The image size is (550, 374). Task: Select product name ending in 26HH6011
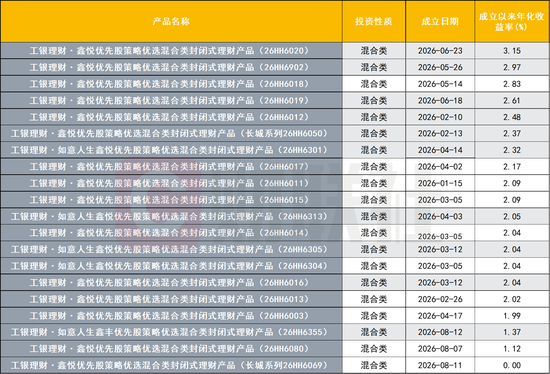(x=169, y=183)
